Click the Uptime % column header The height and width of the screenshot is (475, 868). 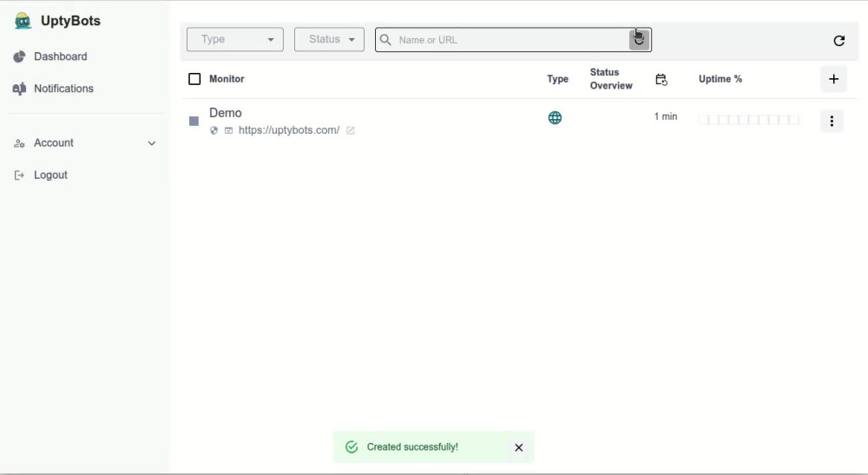720,79
